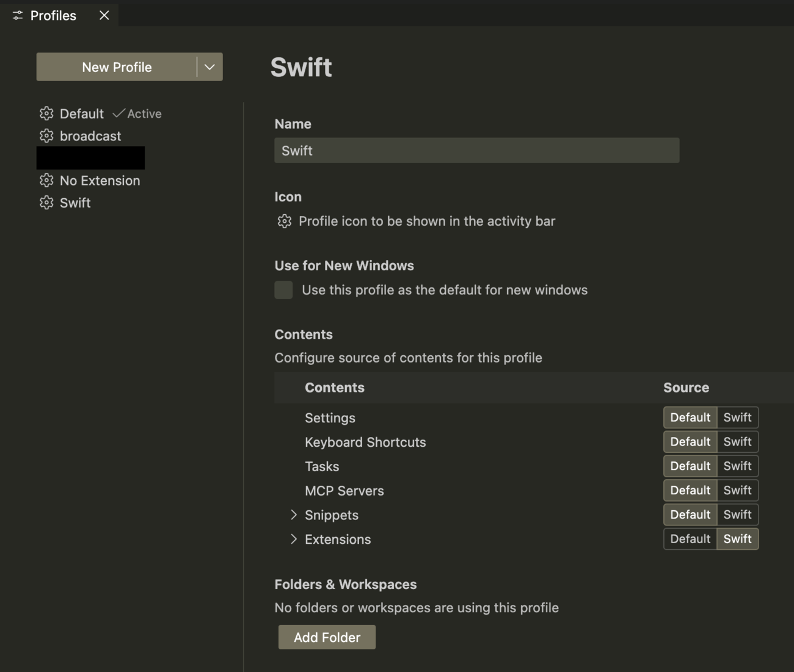Select the Swift profile in the sidebar

tap(75, 203)
